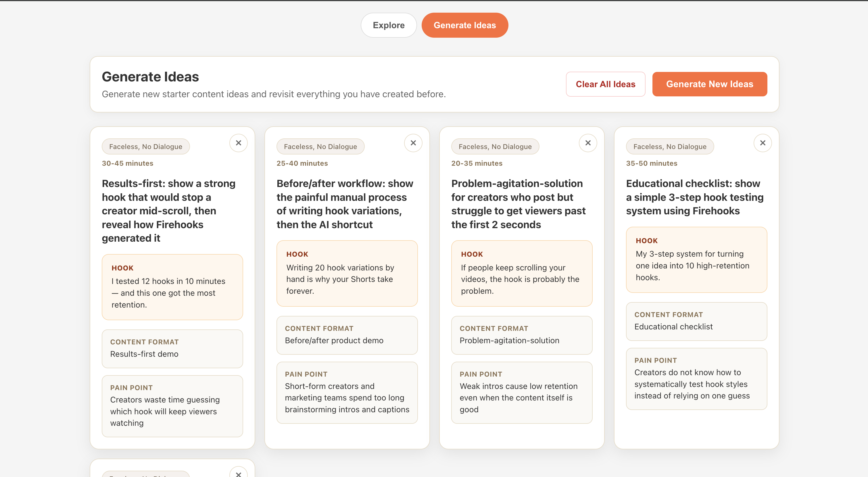Click the 'Before/after product demo' content format
The width and height of the screenshot is (868, 477).
[347, 335]
